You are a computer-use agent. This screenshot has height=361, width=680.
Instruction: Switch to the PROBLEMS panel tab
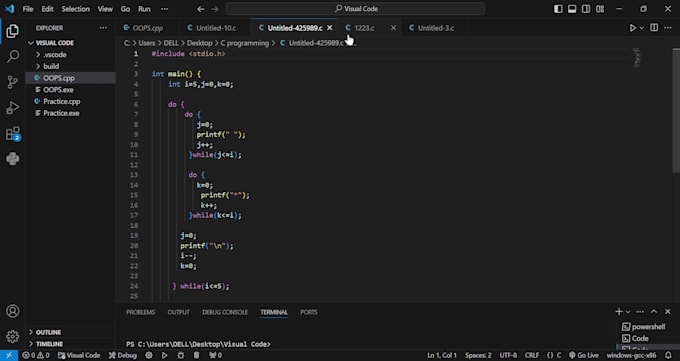141,312
